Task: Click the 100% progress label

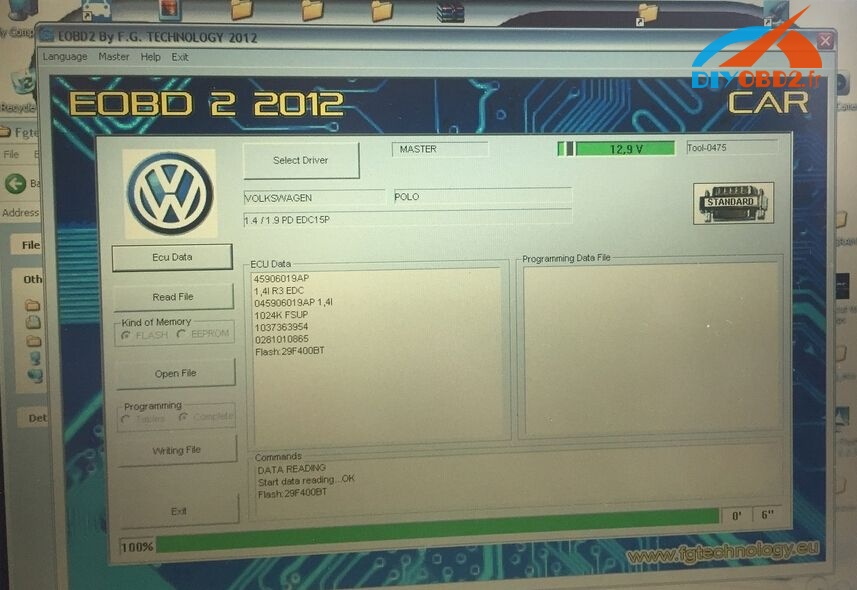Action: point(137,546)
